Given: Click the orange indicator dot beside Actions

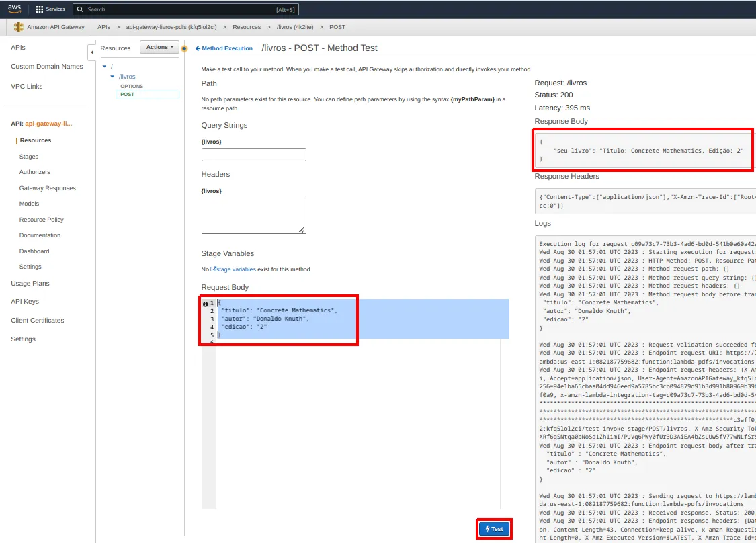Looking at the screenshot, I should [184, 48].
